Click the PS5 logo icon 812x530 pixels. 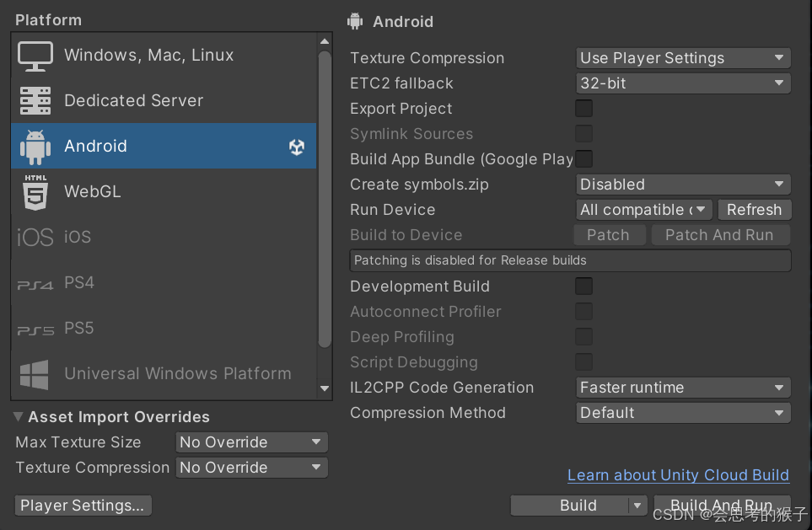click(35, 331)
